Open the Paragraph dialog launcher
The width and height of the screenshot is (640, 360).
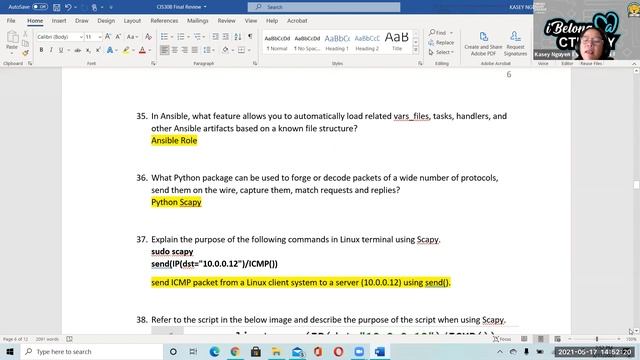pyautogui.click(x=255, y=64)
